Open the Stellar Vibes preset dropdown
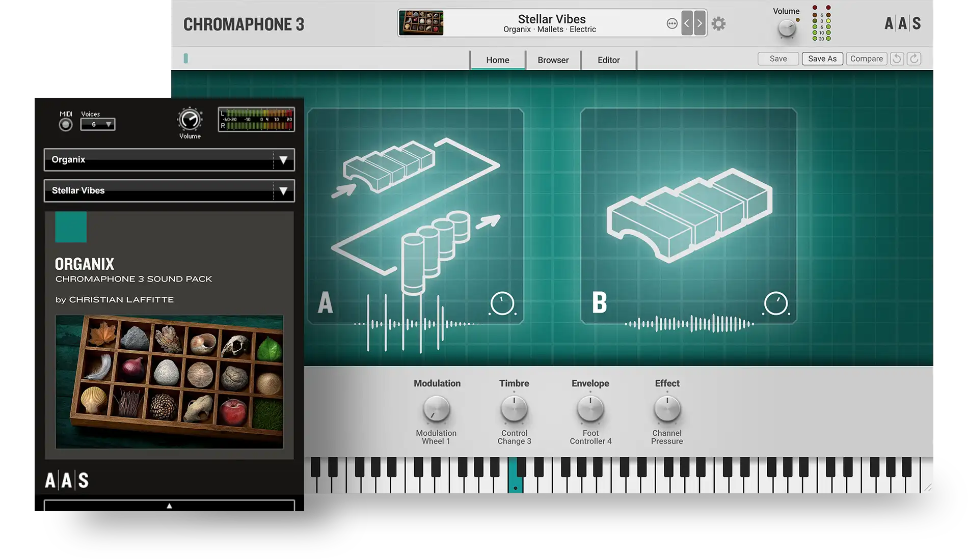The image size is (968, 560). point(169,190)
